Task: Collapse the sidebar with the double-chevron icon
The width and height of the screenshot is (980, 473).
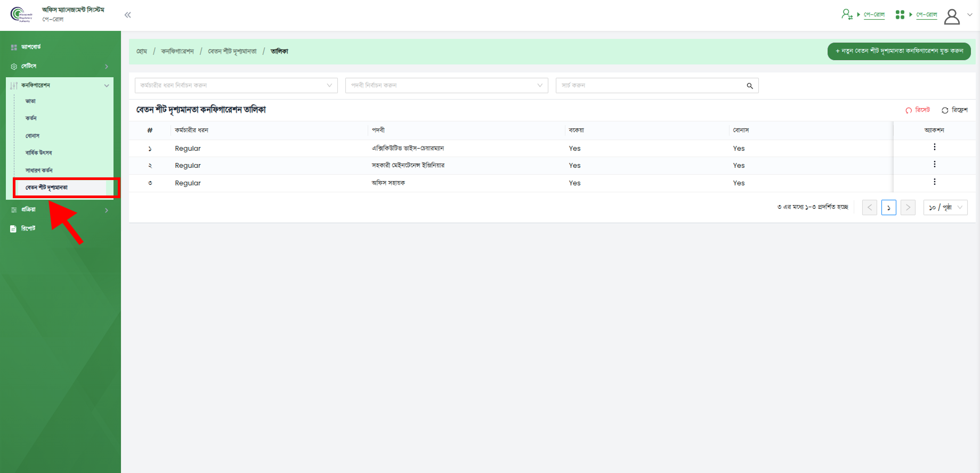Action: click(x=127, y=15)
